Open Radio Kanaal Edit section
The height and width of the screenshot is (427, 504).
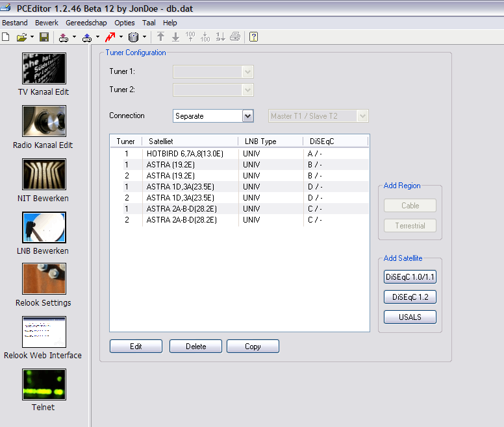(44, 127)
